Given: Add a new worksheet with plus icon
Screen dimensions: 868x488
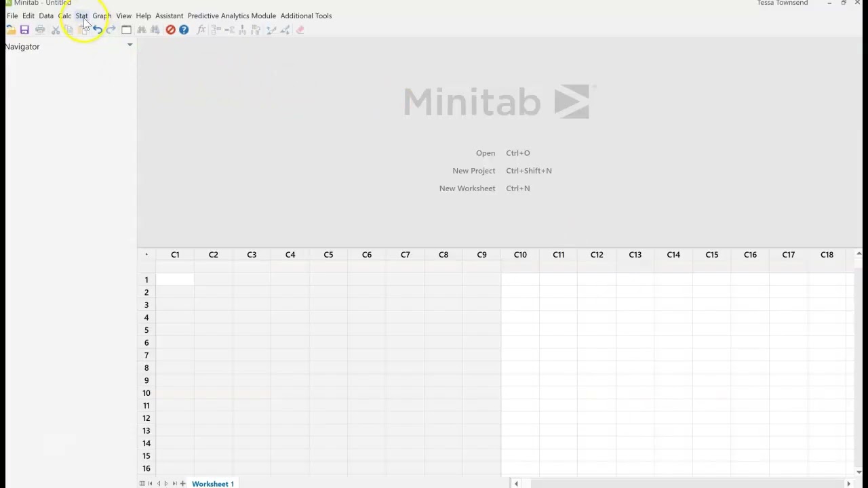Looking at the screenshot, I should tap(182, 483).
